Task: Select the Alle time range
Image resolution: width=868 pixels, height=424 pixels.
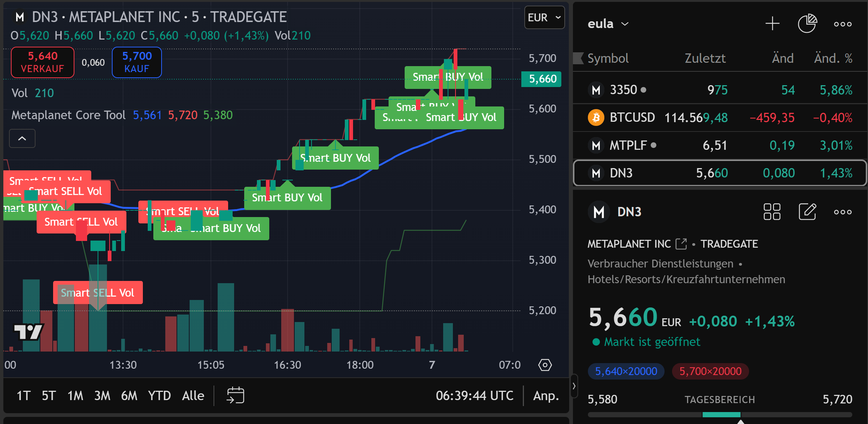Action: click(193, 396)
